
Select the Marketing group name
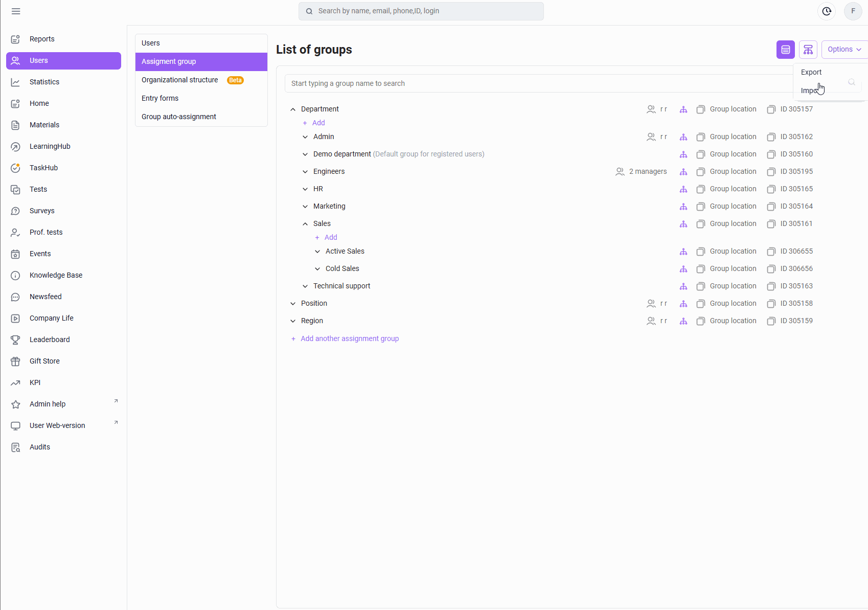pyautogui.click(x=329, y=207)
